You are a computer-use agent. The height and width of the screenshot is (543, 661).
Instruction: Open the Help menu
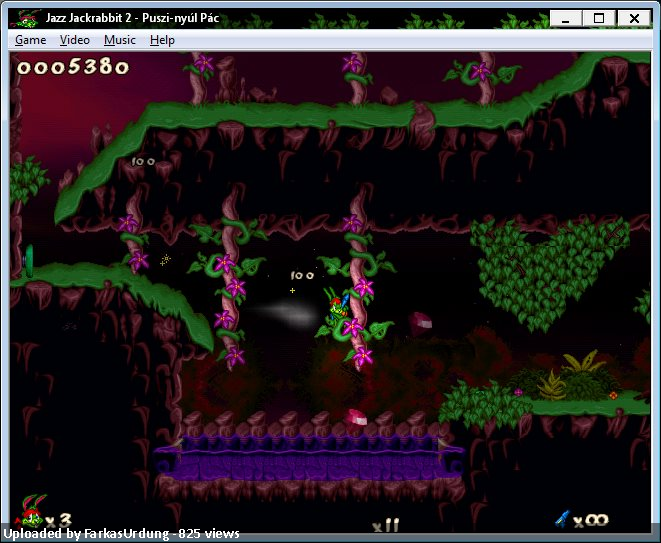(162, 40)
